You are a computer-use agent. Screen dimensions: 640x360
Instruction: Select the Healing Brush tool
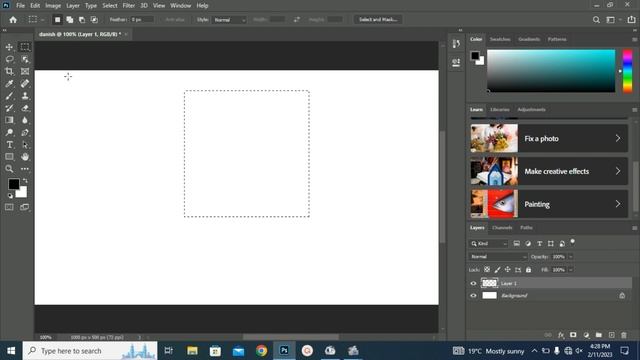(25, 84)
